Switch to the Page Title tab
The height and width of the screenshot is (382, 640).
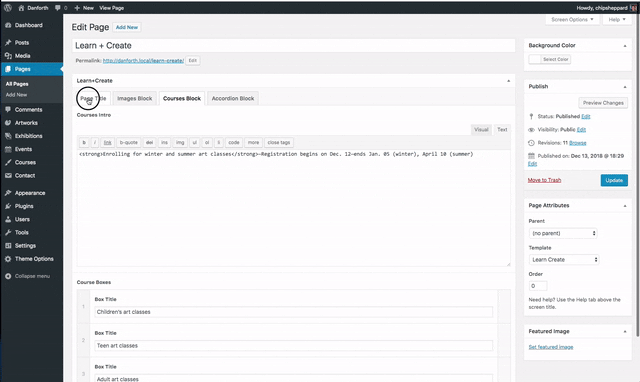click(93, 98)
